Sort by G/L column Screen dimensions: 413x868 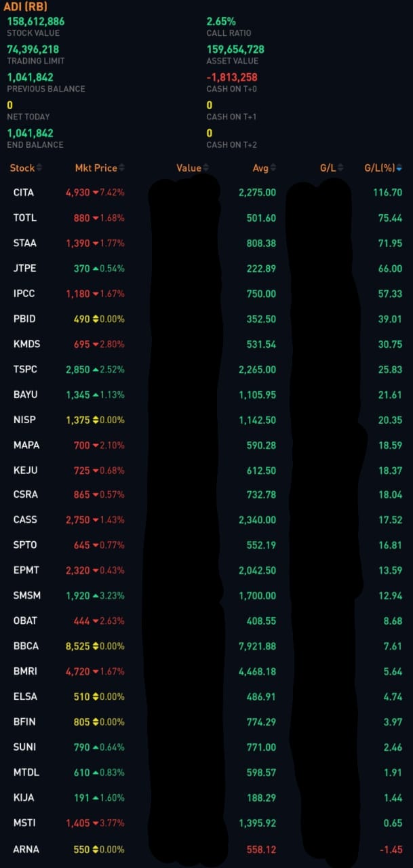[340, 167]
